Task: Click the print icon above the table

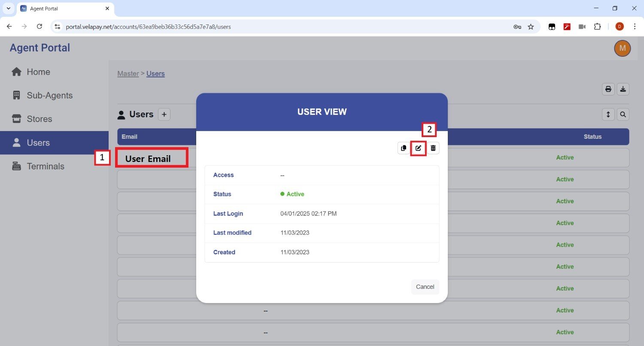Action: click(x=608, y=89)
